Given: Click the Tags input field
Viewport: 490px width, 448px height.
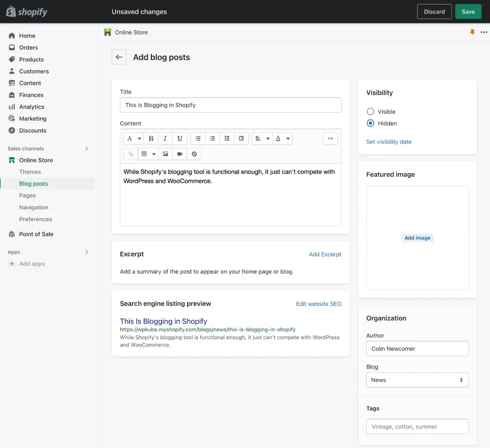Looking at the screenshot, I should pos(417,427).
